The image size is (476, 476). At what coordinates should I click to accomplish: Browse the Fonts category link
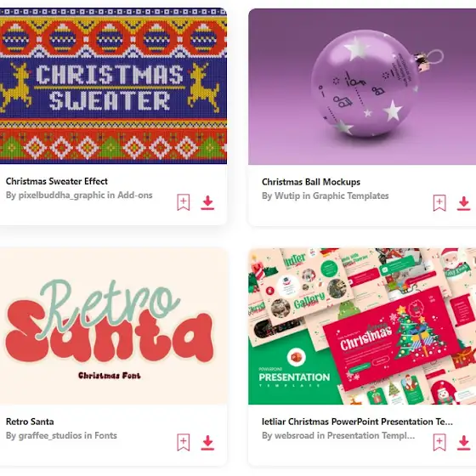click(105, 435)
